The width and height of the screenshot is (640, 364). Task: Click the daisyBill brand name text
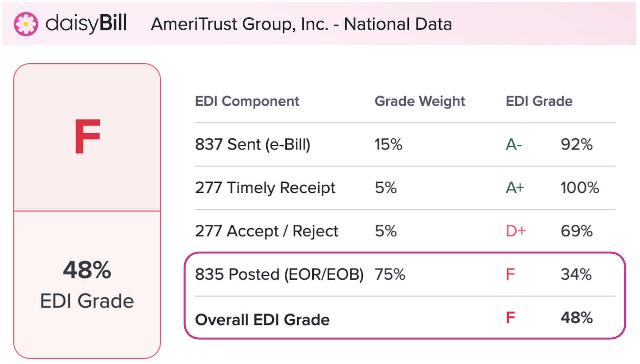coord(86,24)
